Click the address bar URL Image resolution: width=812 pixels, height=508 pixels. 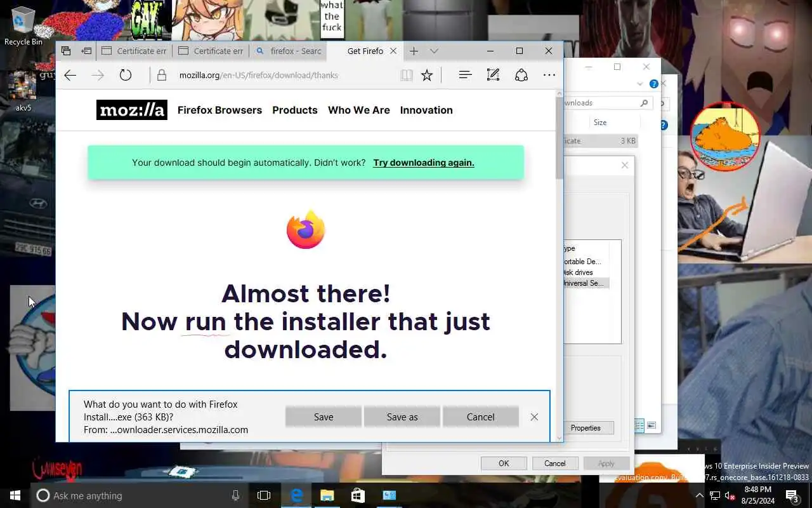click(259, 75)
